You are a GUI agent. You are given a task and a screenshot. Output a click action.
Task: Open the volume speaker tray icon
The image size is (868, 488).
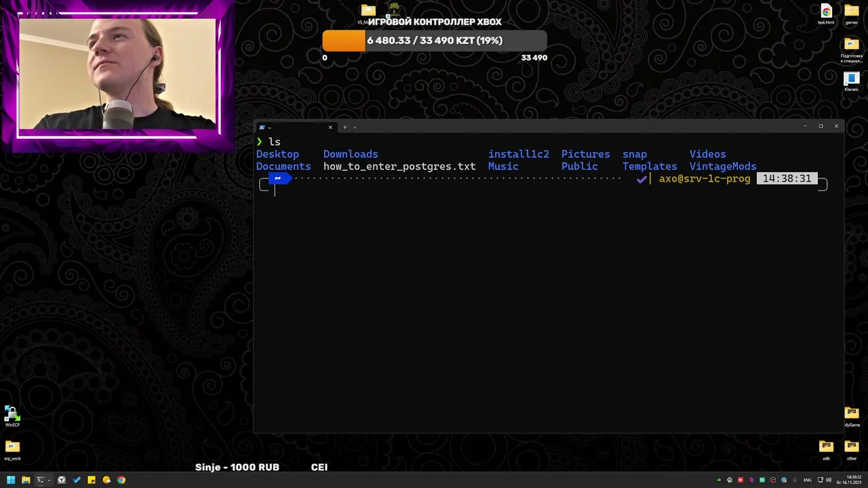point(829,480)
